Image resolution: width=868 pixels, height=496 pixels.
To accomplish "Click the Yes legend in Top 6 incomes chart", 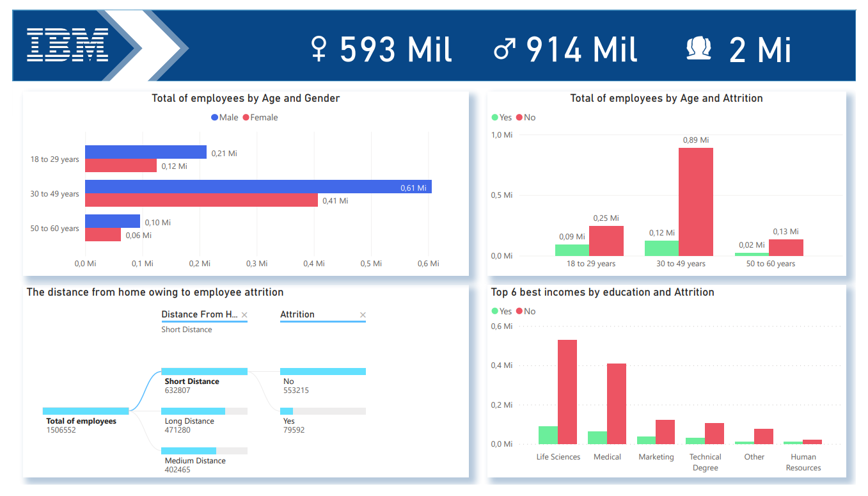I will [502, 312].
